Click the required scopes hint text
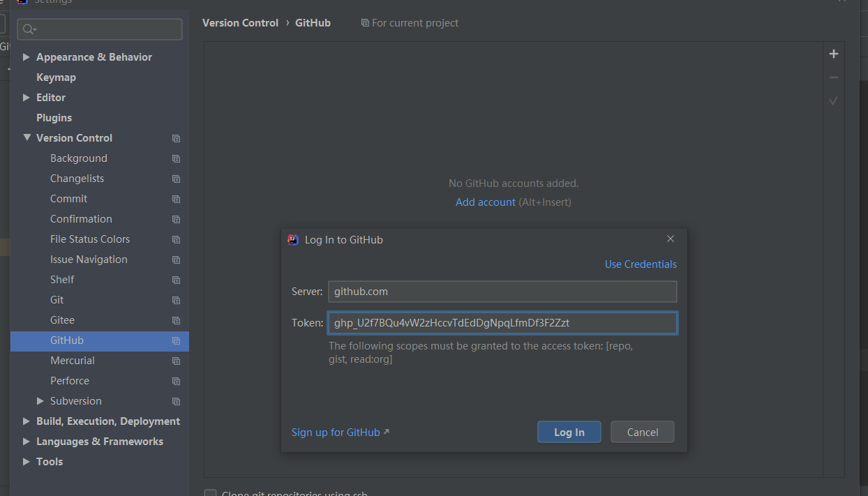The height and width of the screenshot is (496, 868). pyautogui.click(x=481, y=353)
